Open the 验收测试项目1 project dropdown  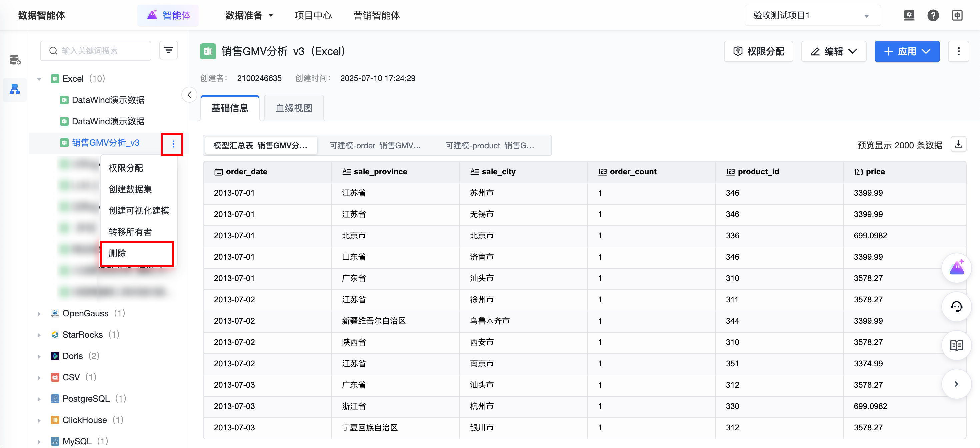(x=812, y=16)
